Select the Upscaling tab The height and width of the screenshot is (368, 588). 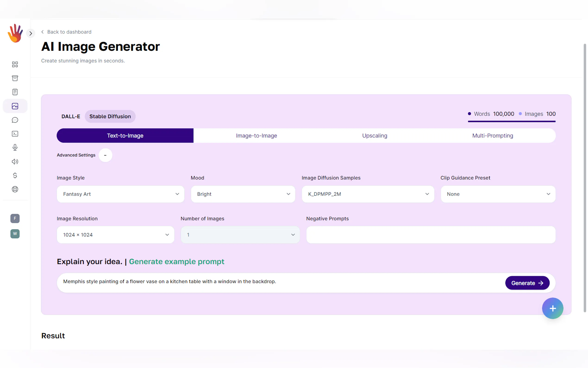pos(374,136)
